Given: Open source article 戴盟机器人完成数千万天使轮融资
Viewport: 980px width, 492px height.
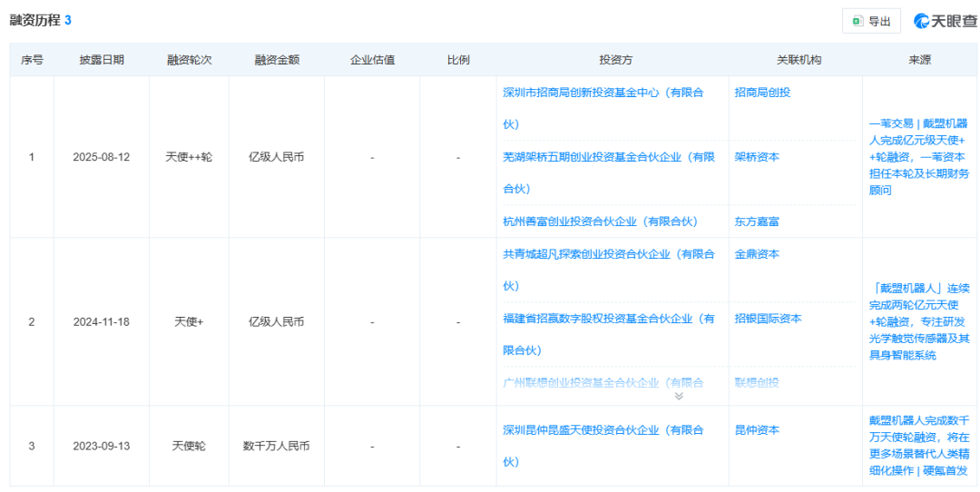Looking at the screenshot, I should [x=919, y=445].
